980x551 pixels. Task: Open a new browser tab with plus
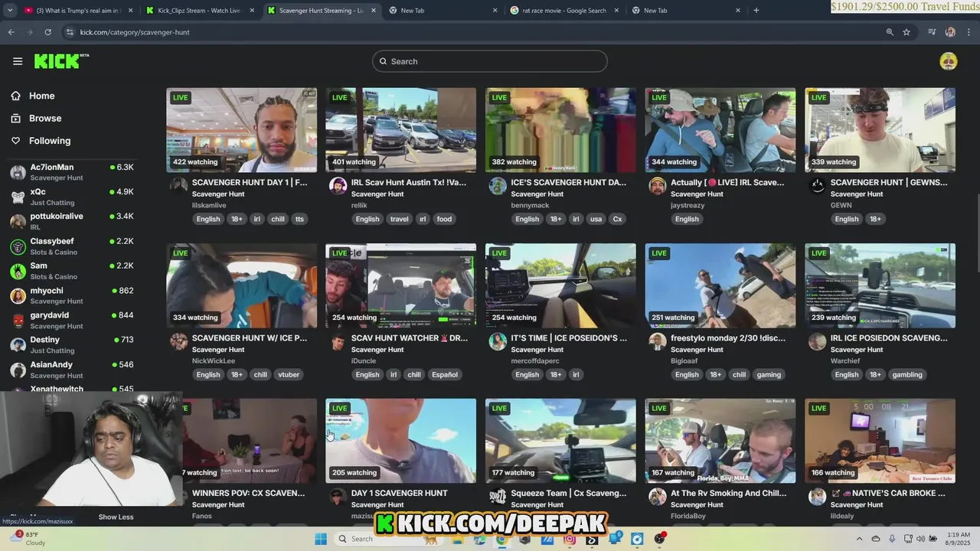(x=756, y=10)
